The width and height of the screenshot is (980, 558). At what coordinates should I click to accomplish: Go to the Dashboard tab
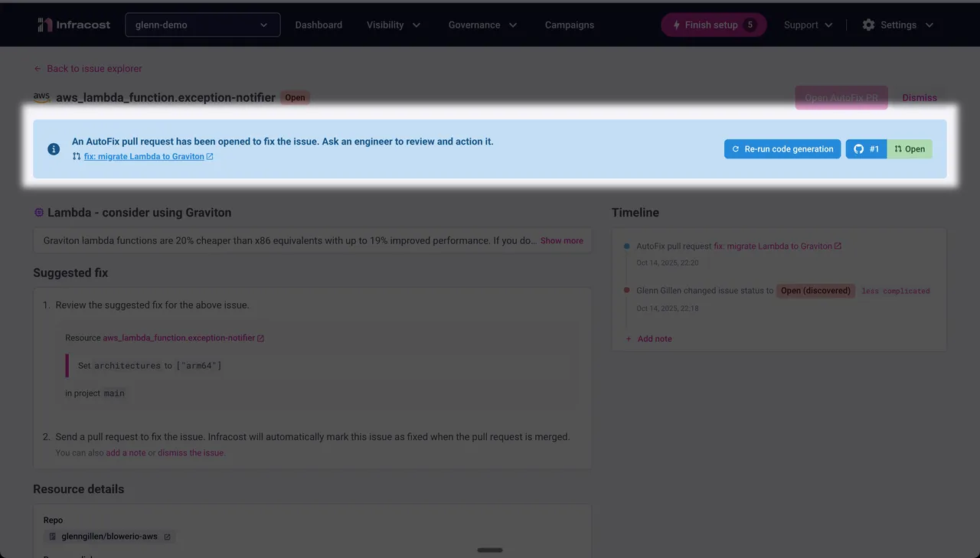[318, 24]
